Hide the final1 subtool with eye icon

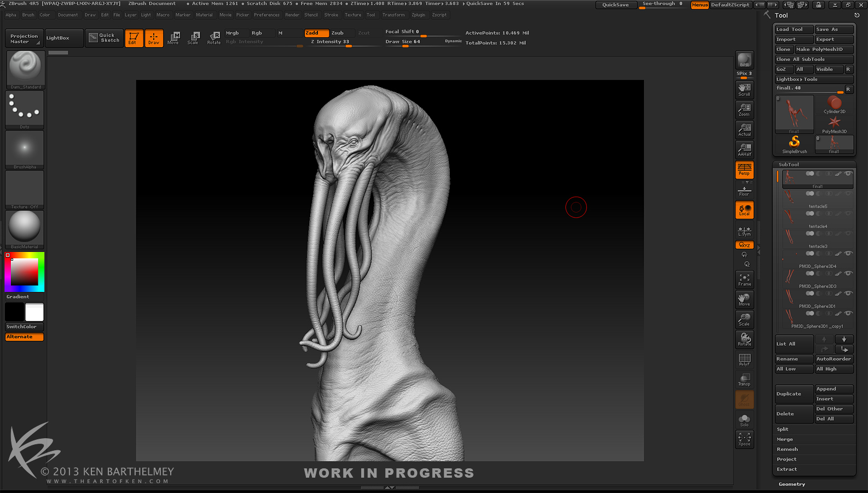coord(848,174)
